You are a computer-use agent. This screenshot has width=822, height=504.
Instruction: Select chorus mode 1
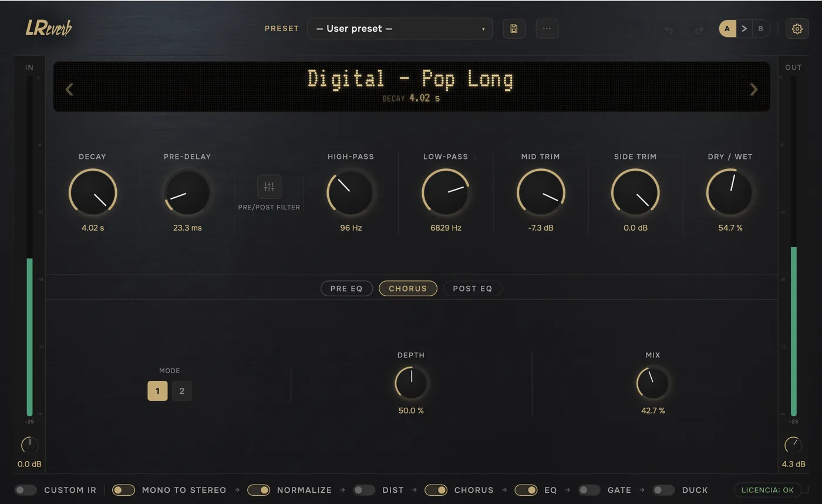click(x=157, y=391)
